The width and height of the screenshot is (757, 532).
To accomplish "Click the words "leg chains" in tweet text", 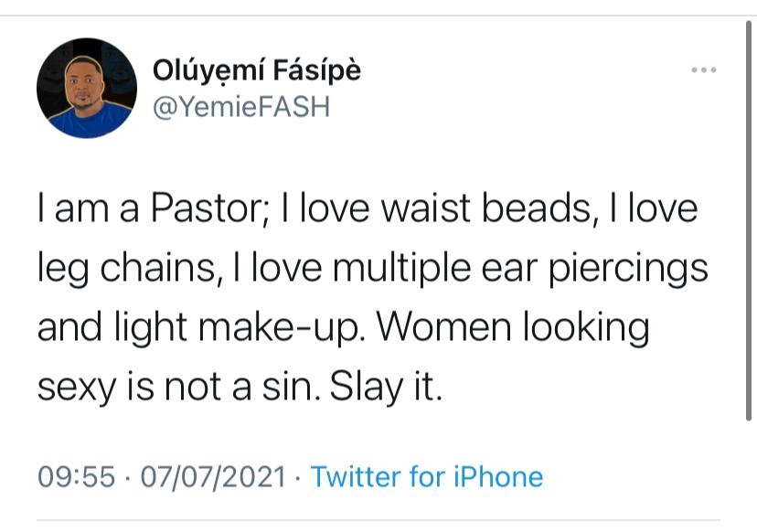I will 125,269.
